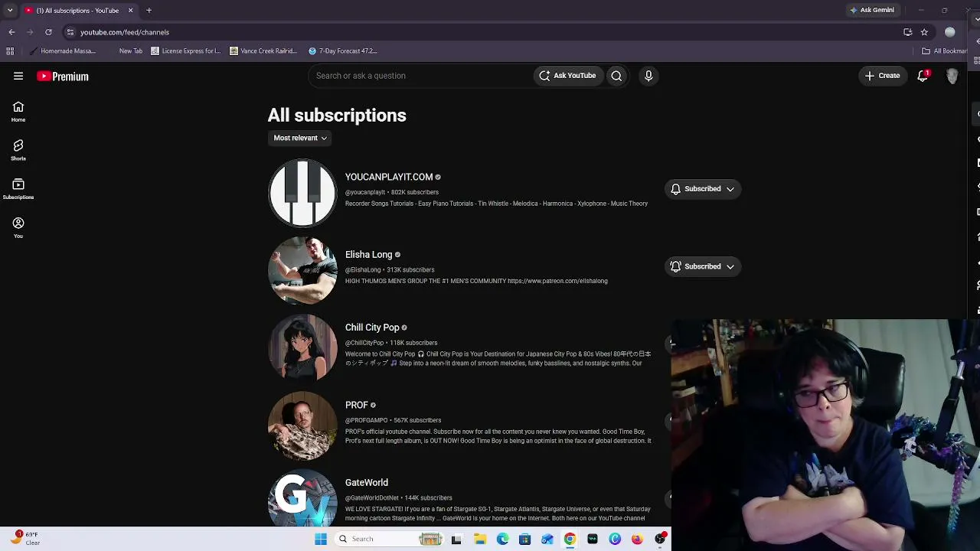Open the You section in sidebar

pyautogui.click(x=18, y=228)
